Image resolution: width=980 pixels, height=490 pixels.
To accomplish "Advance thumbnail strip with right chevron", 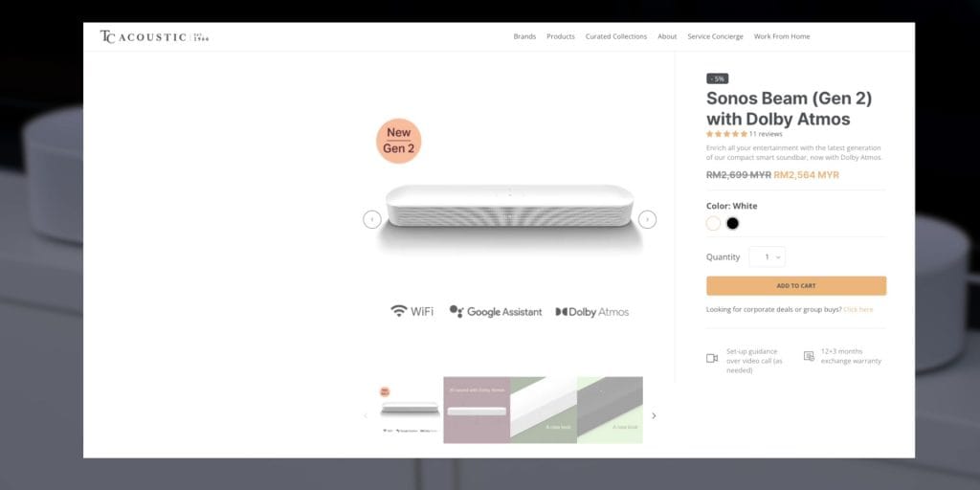I will coord(654,415).
